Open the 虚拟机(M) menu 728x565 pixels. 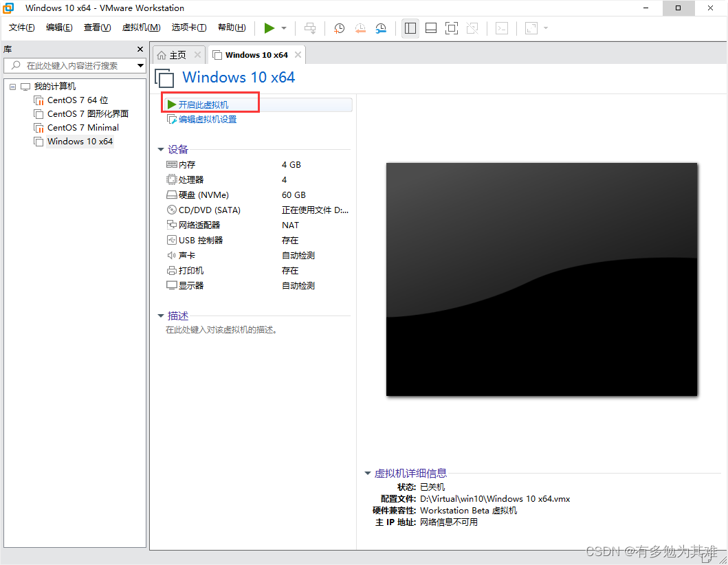(141, 27)
